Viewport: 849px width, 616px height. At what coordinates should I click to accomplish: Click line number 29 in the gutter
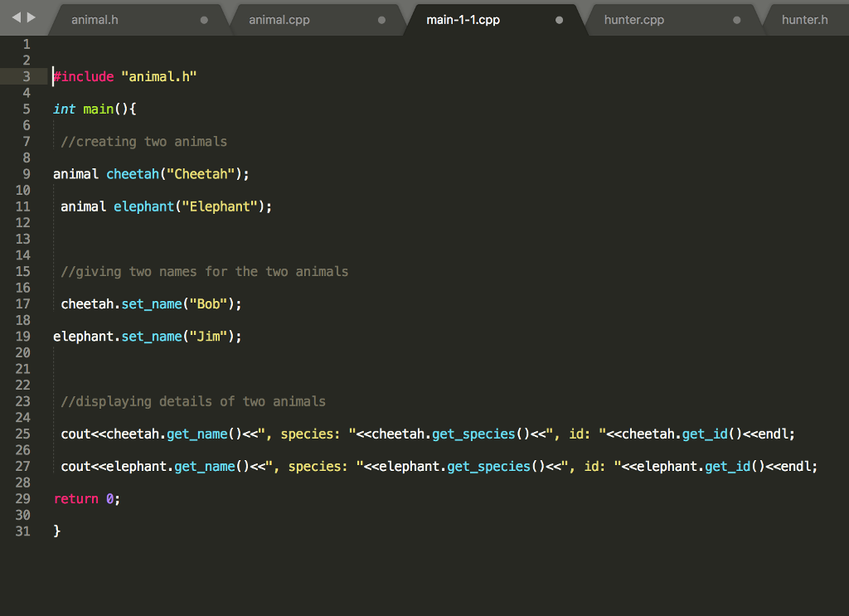(x=22, y=499)
